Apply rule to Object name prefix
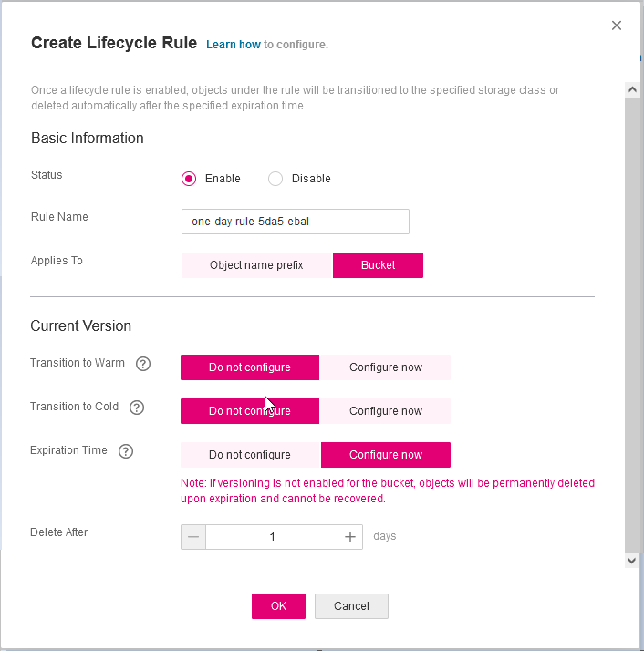 coord(256,265)
